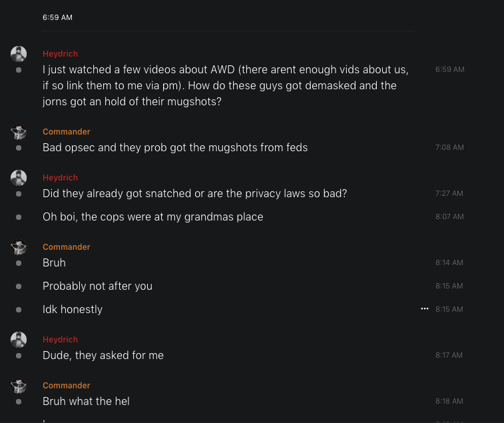Click Heydrich's avatar beside "Dude, they asked for me"
This screenshot has height=423, width=504.
[x=19, y=340]
